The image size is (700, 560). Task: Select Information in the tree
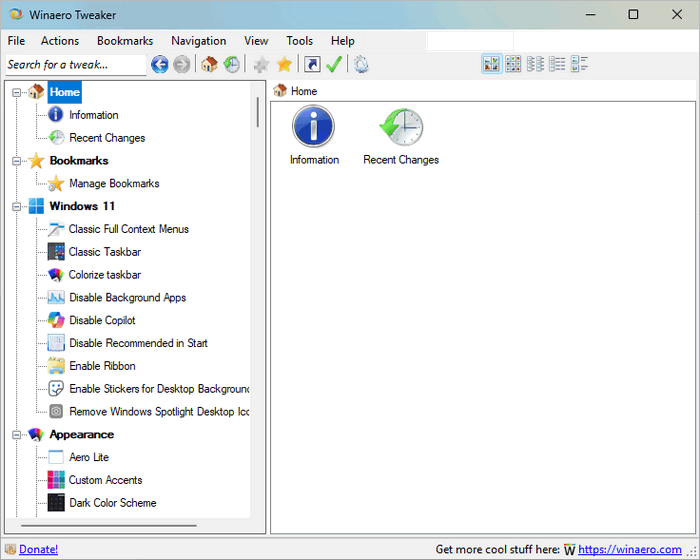pyautogui.click(x=93, y=115)
